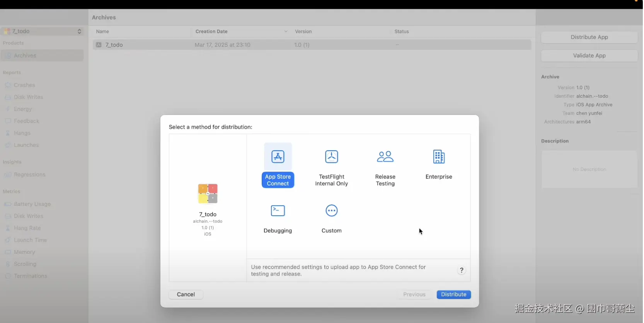Pick the Release Testing people icon

385,157
